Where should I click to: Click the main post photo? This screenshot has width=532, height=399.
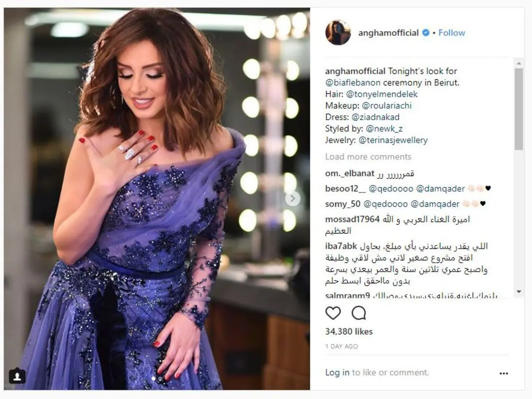click(157, 199)
